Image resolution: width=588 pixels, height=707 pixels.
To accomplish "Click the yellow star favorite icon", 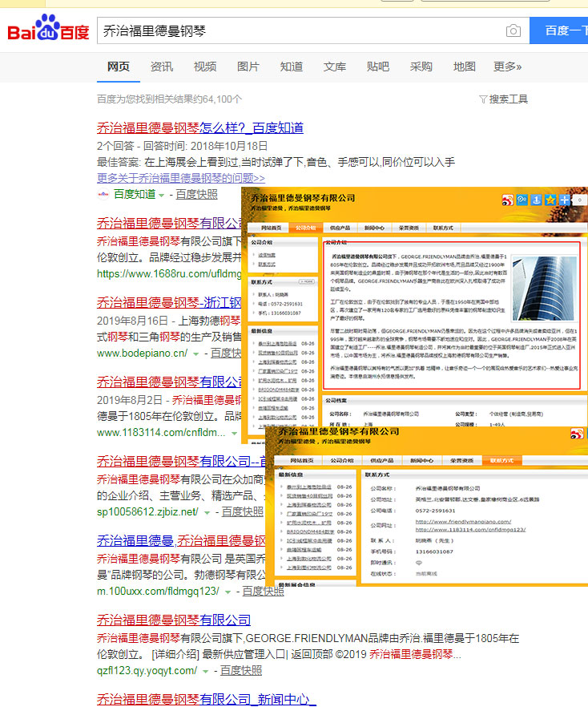I will [550, 200].
